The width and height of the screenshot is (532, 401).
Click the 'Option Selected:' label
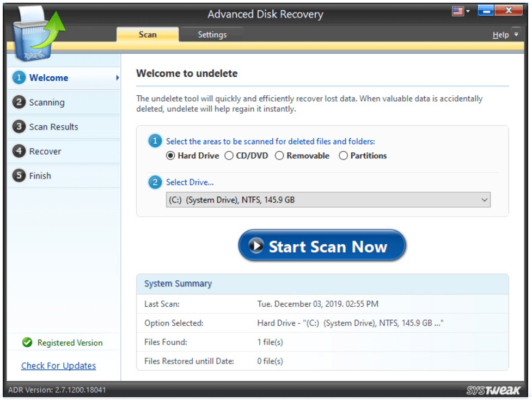pyautogui.click(x=174, y=323)
